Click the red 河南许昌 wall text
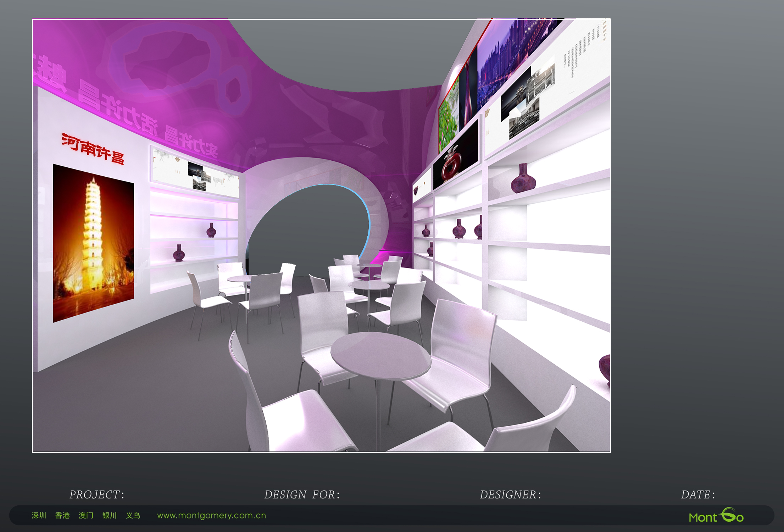 coord(93,149)
